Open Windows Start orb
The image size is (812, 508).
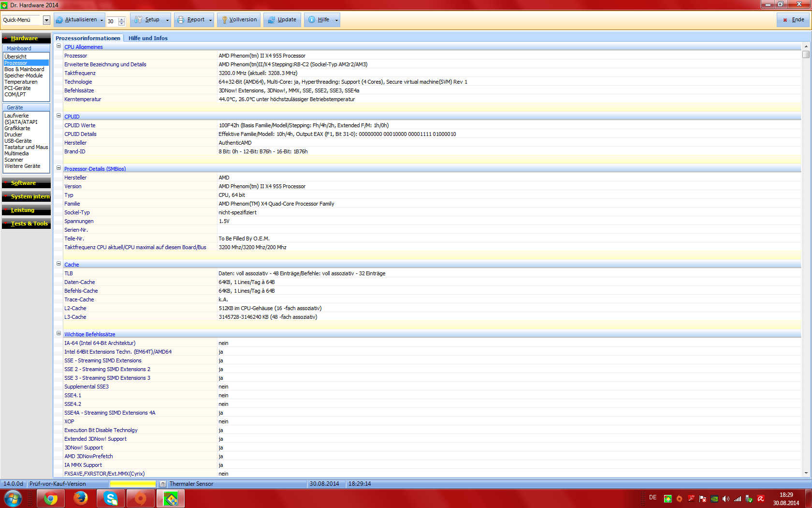point(13,498)
